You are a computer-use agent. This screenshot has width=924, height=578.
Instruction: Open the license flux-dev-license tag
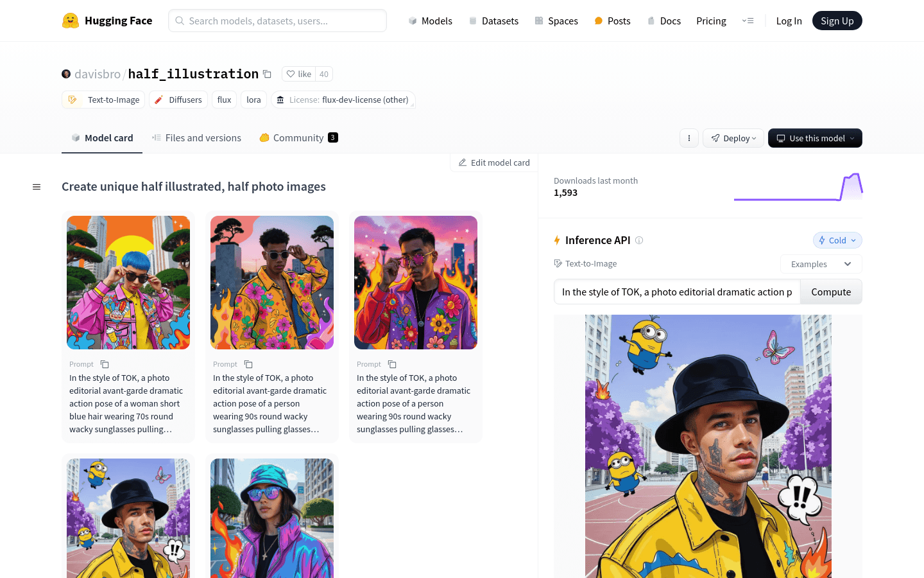click(x=343, y=100)
